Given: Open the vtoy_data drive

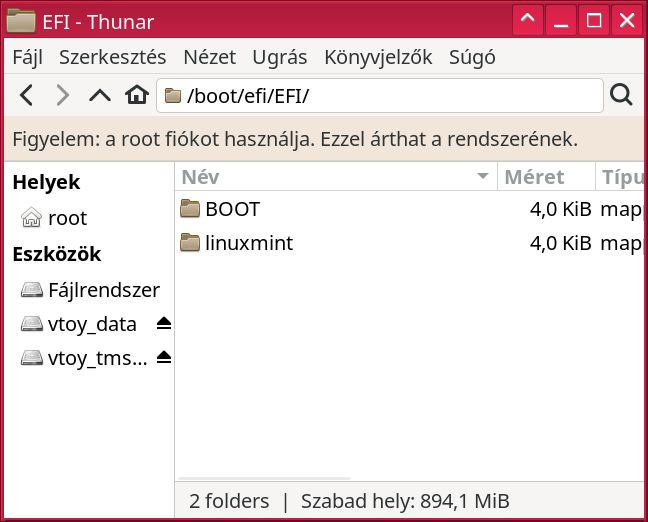Looking at the screenshot, I should click(79, 324).
